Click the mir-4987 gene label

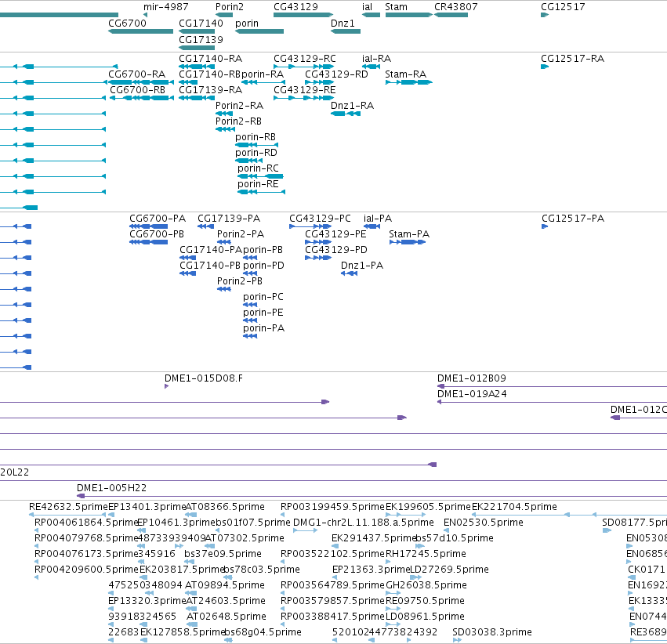pyautogui.click(x=166, y=7)
